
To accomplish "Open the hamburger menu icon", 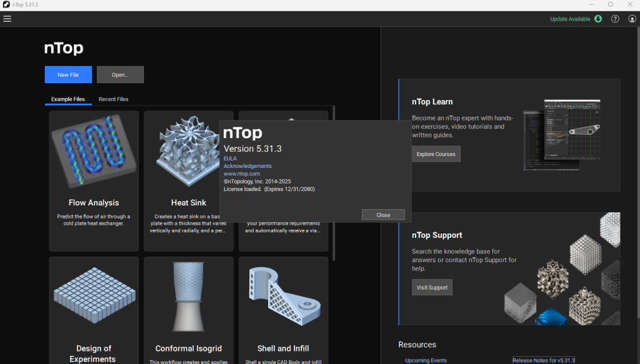I will [x=7, y=19].
